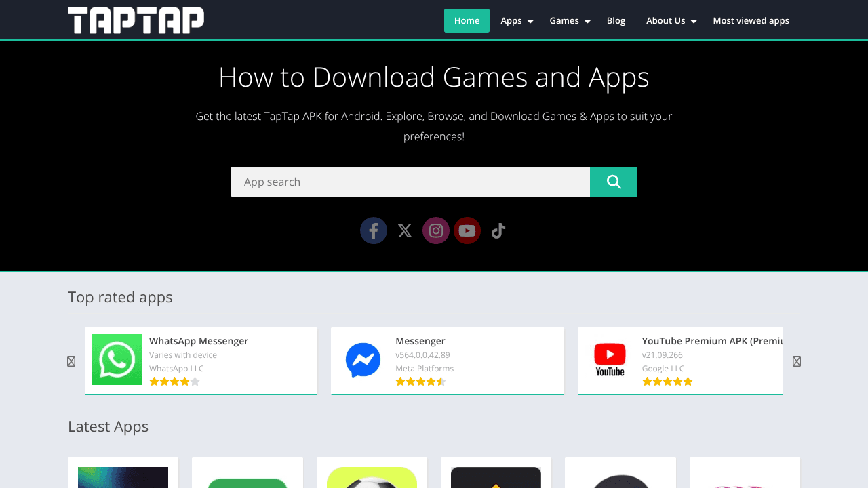Screen dimensions: 868x488
Task: Open the Games menu
Action: point(564,20)
